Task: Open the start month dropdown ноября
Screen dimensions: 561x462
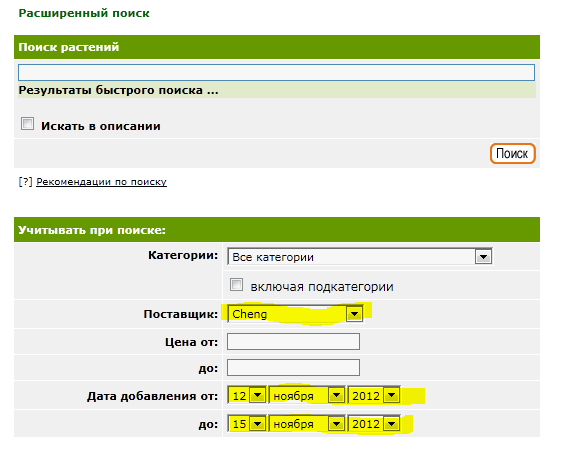Action: [307, 395]
